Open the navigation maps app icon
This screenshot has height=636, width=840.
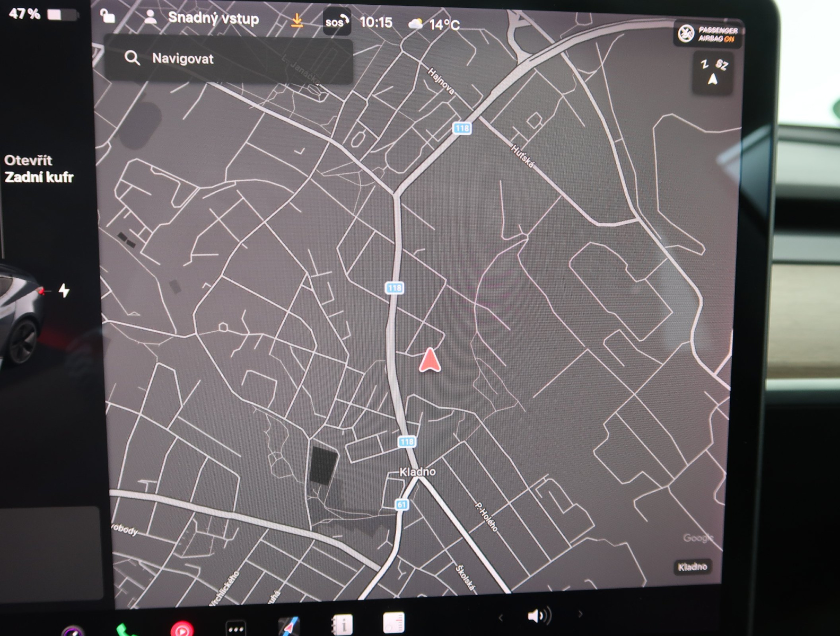(289, 627)
